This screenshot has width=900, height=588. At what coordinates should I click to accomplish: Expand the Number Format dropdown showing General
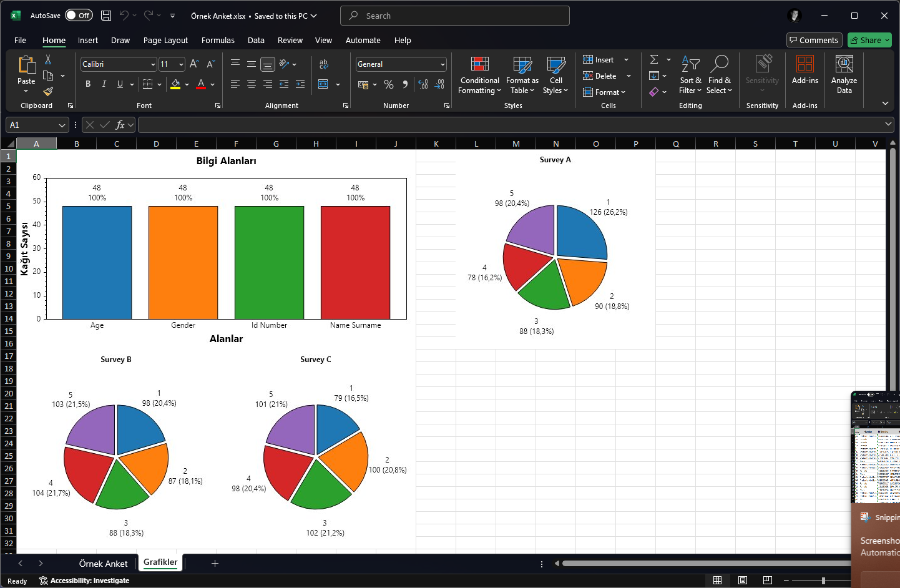pos(441,64)
